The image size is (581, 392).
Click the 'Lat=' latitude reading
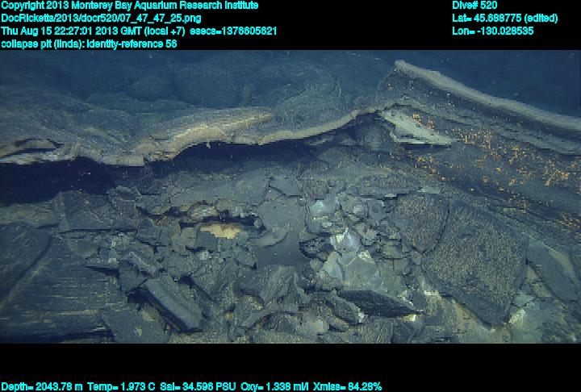[504, 19]
